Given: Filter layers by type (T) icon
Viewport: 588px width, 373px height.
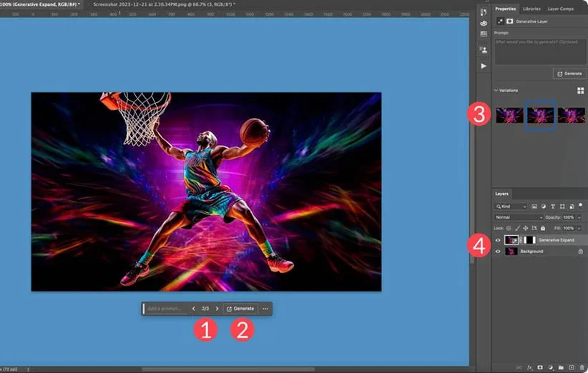Looking at the screenshot, I should click(553, 207).
